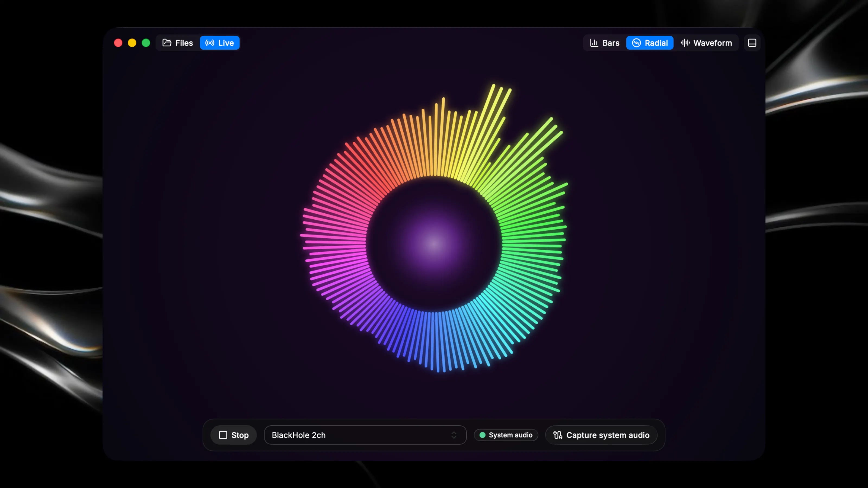Click Capture system audio button
Viewport: 868px width, 488px height.
(x=601, y=435)
